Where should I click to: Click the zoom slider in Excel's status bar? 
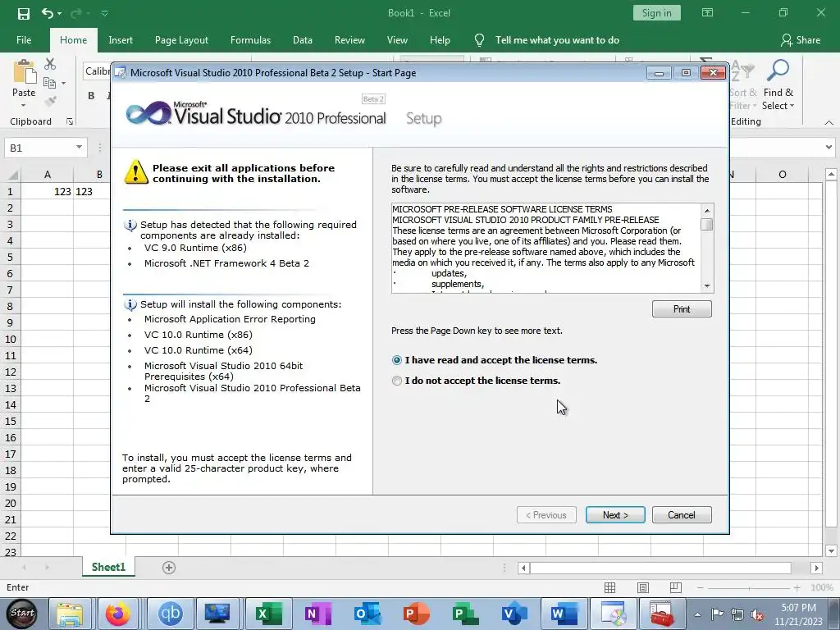tap(749, 588)
